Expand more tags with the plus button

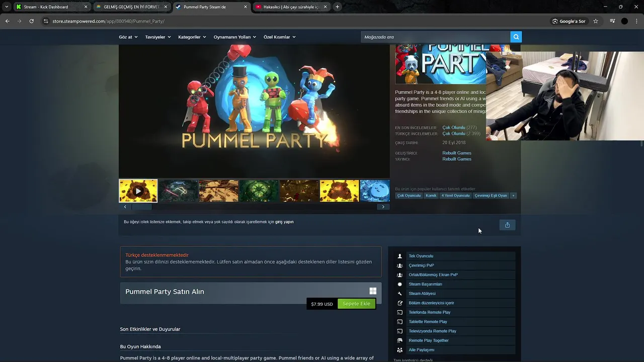point(513,196)
